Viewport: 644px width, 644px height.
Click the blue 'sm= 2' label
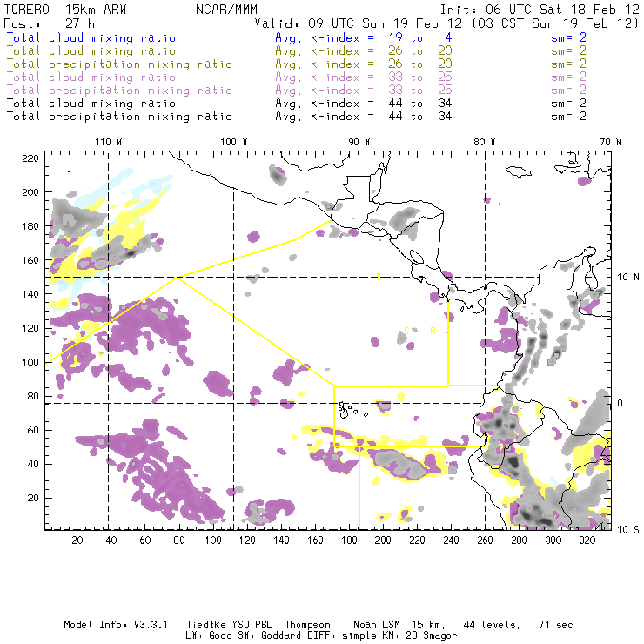pyautogui.click(x=569, y=38)
